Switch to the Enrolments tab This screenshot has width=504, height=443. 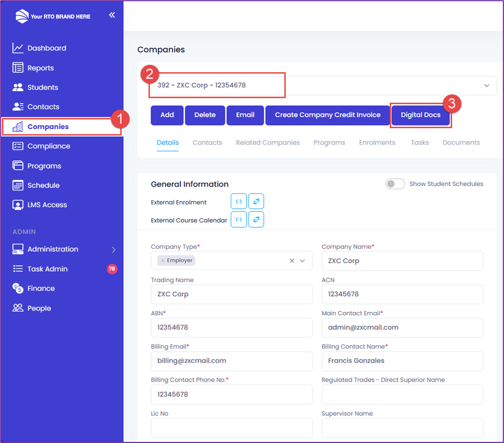(x=377, y=143)
